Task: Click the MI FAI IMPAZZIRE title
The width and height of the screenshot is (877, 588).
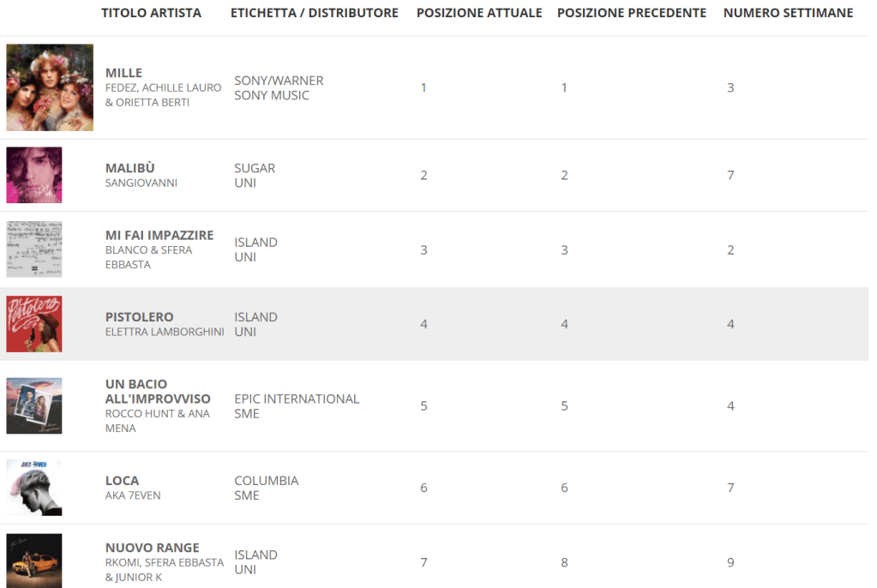Action: [159, 235]
